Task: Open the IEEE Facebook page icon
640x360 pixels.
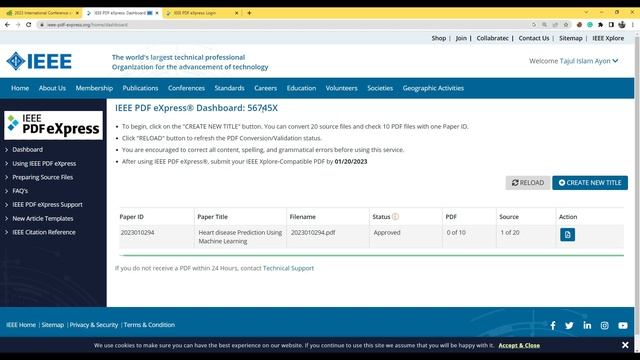Action: (553, 325)
